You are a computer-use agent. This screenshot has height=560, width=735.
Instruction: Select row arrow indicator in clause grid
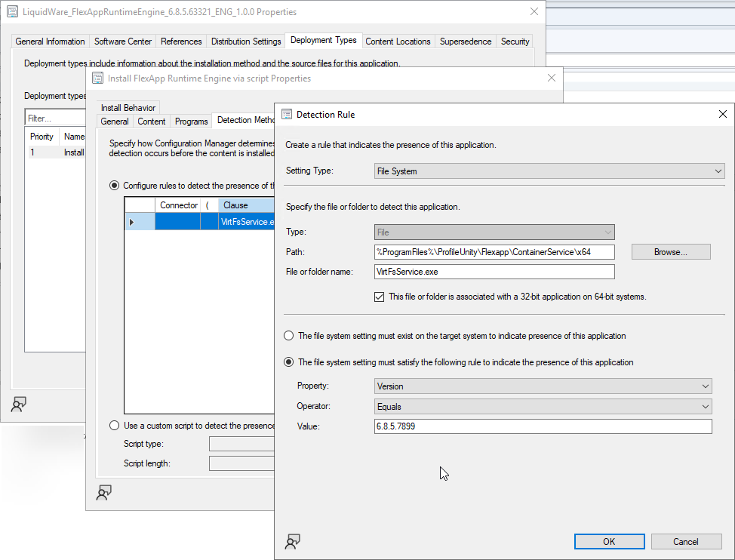pos(133,222)
